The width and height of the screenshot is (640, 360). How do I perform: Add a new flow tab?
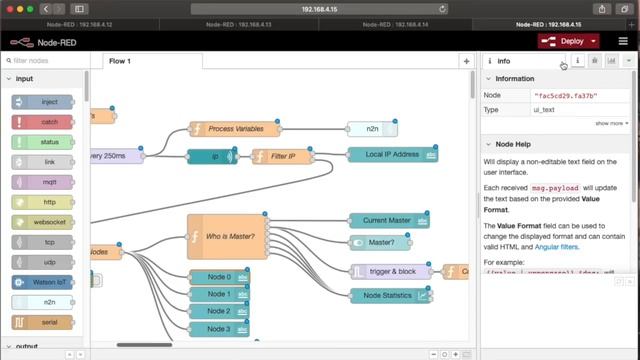467,61
